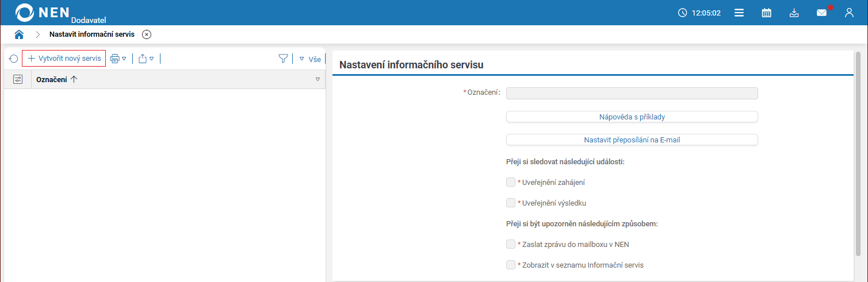Click the filter funnel icon

coord(283,59)
